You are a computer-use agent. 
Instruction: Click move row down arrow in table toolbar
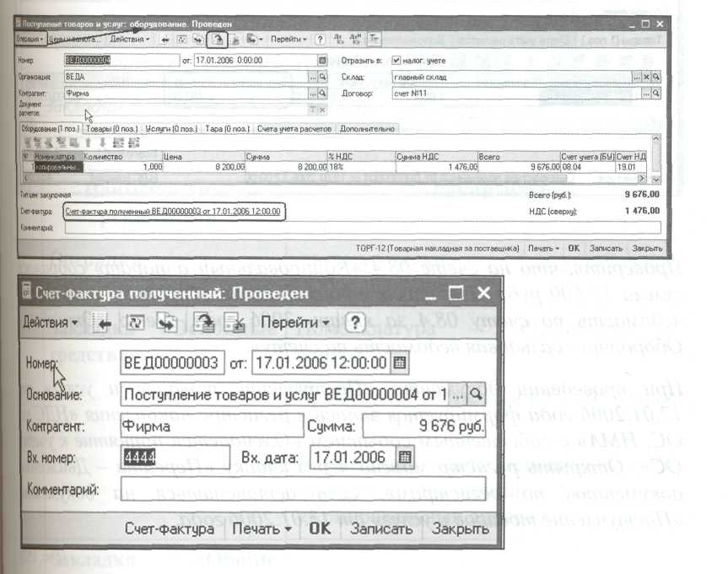(x=103, y=143)
